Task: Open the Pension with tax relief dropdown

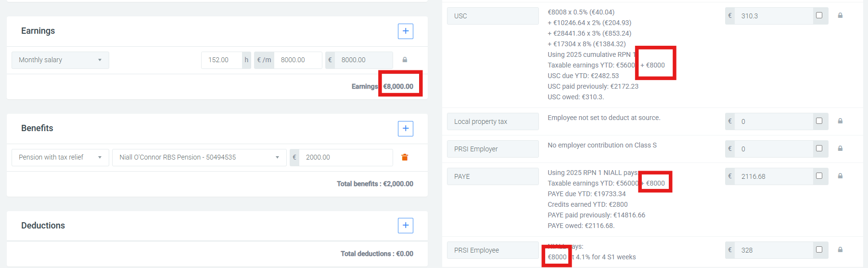Action: (60, 158)
